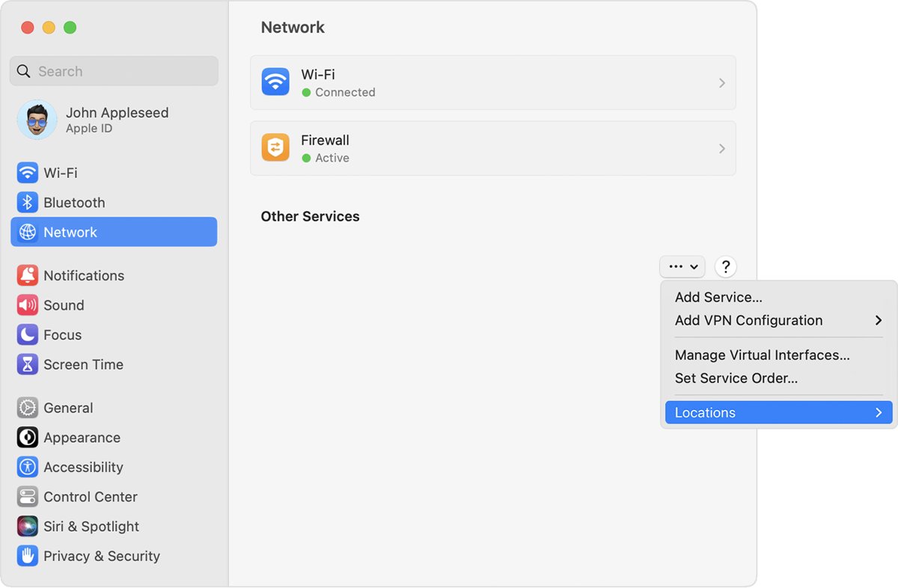
Task: Click the Wi-Fi icon in the sidebar
Action: [28, 173]
